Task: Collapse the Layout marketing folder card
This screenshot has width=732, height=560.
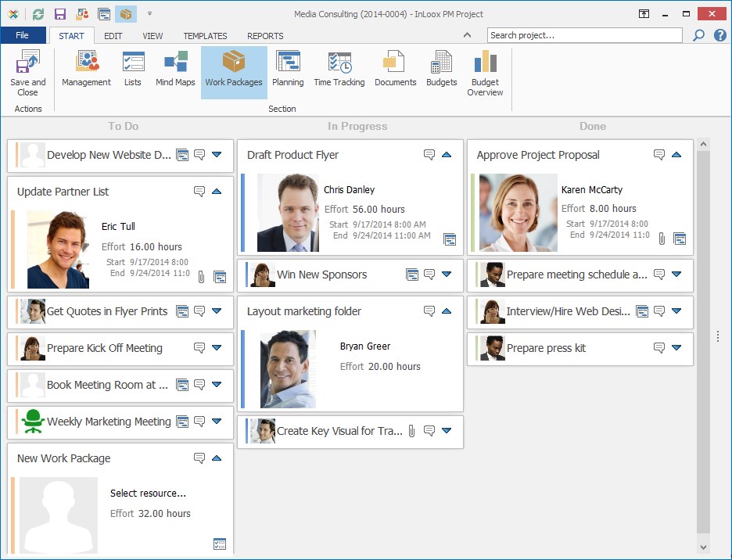Action: tap(447, 311)
